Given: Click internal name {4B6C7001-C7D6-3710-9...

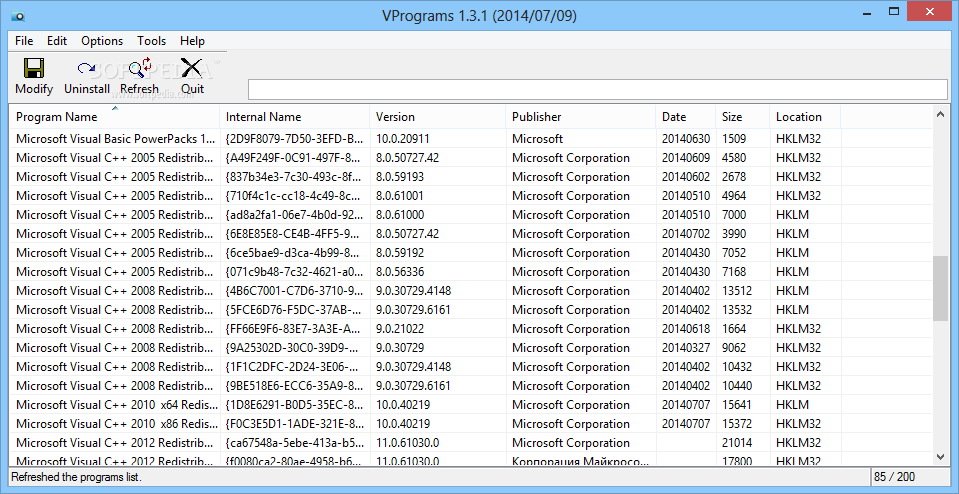Looking at the screenshot, I should (294, 290).
